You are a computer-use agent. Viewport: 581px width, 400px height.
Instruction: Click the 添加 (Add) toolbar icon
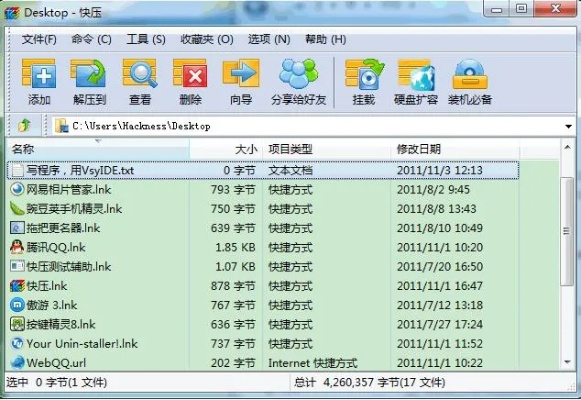click(39, 74)
